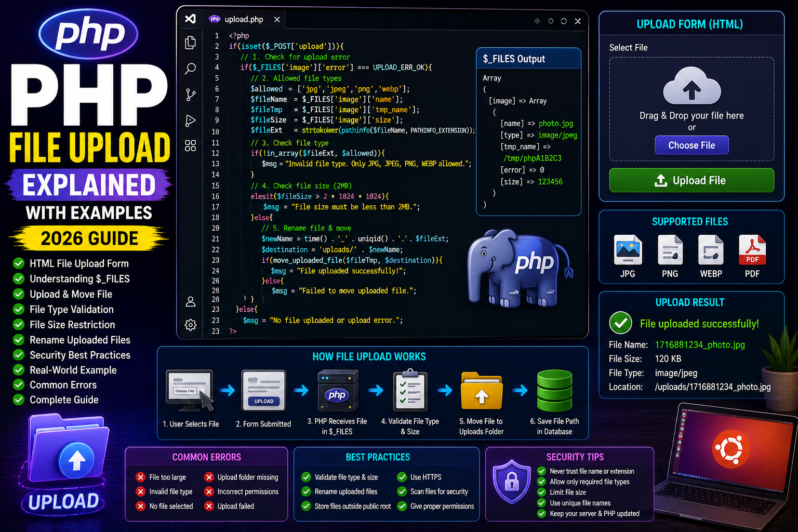This screenshot has width=798, height=532.
Task: Click the location path /uploads/1716881234_photo.jpg
Action: (713, 387)
